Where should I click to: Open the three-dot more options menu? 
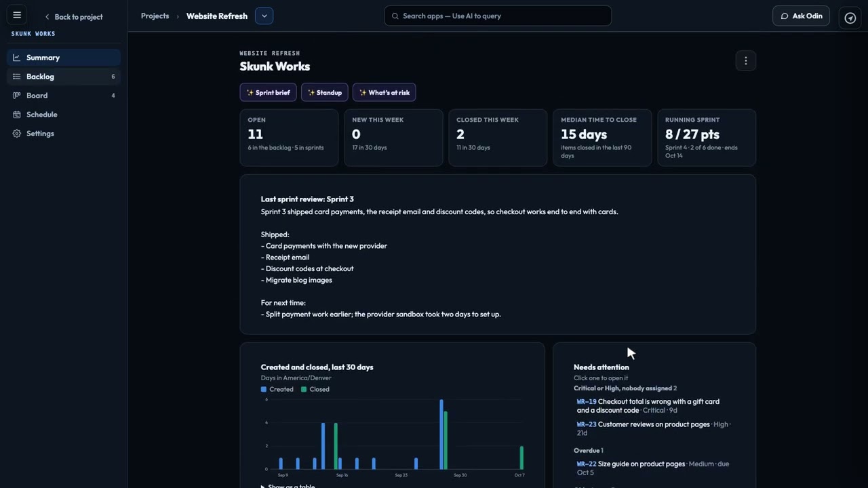(746, 61)
